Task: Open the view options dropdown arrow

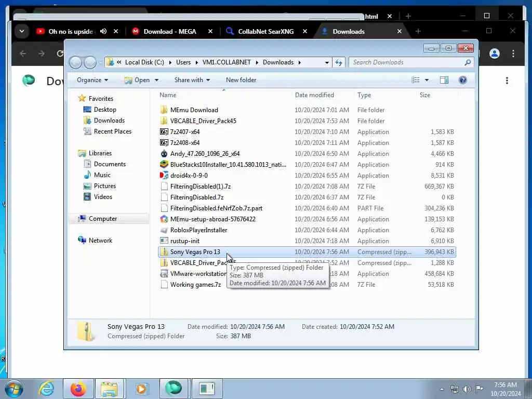Action: [427, 80]
